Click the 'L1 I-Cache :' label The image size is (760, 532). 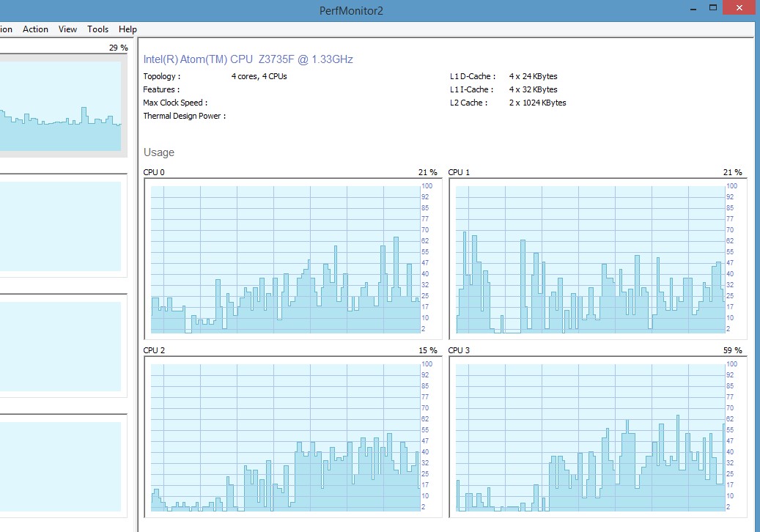pyautogui.click(x=471, y=89)
